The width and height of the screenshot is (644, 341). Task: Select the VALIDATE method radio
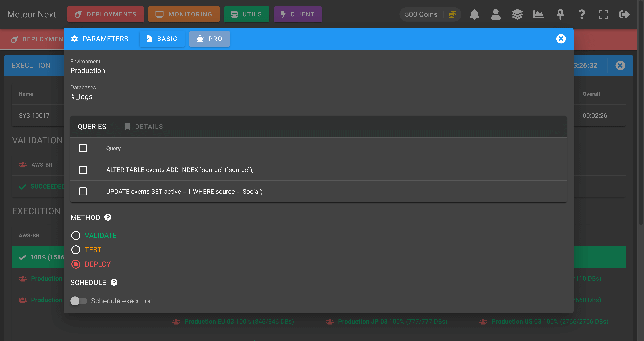pos(76,236)
